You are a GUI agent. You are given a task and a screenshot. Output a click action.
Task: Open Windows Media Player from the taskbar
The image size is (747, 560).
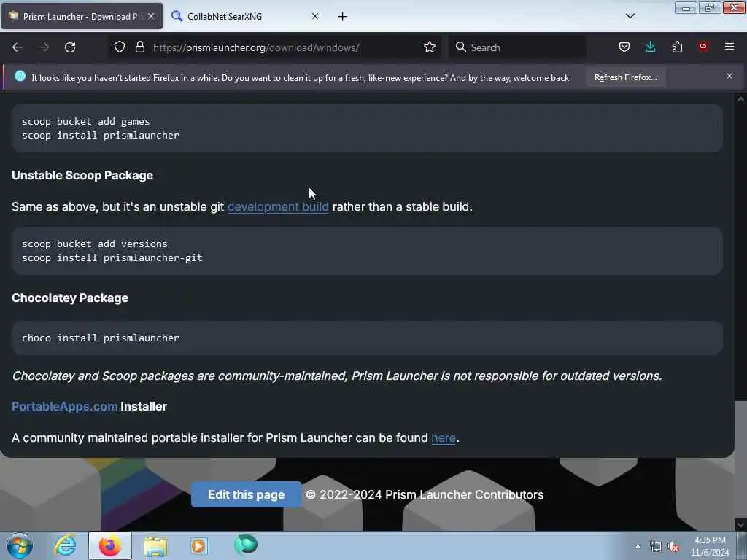(200, 545)
